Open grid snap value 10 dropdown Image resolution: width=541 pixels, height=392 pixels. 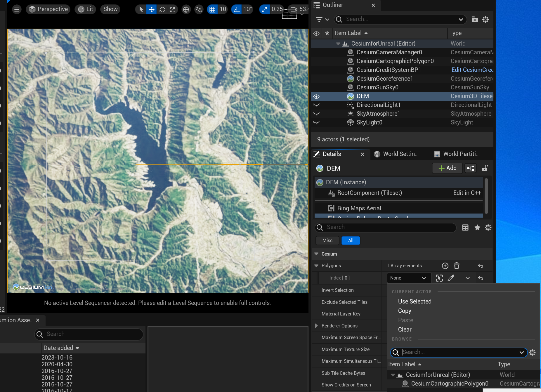coord(223,9)
